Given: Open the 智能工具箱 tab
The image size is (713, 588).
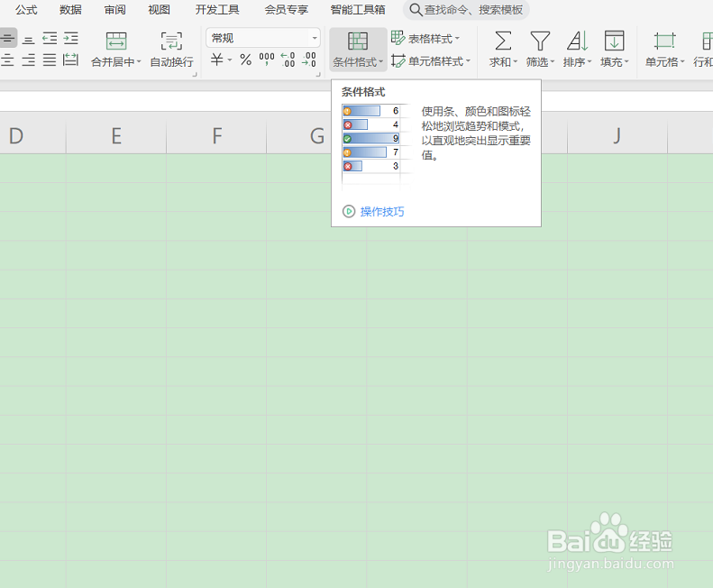Looking at the screenshot, I should pos(358,10).
